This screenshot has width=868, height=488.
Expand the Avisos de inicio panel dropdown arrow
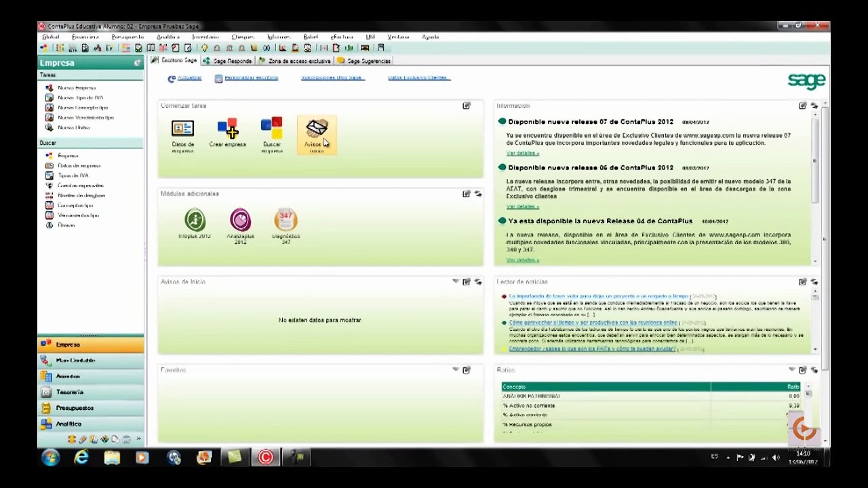[456, 282]
